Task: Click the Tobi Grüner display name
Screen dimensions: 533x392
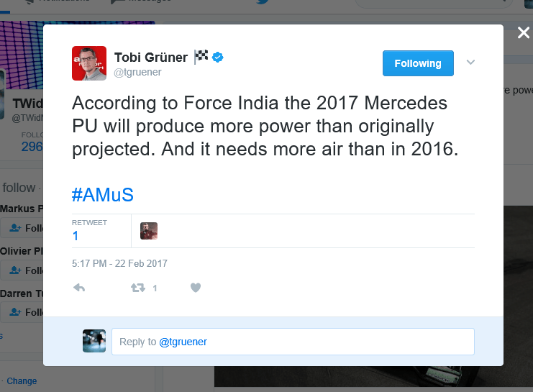Action: pos(151,58)
